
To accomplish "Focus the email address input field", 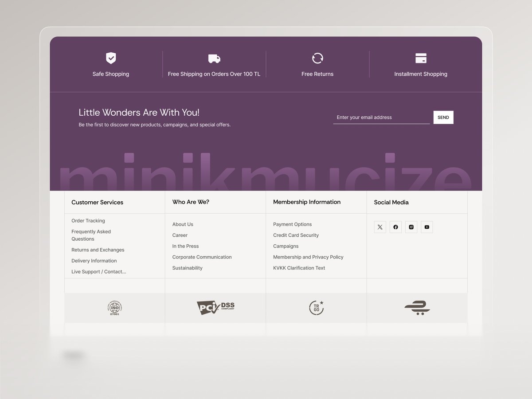I will coord(381,117).
